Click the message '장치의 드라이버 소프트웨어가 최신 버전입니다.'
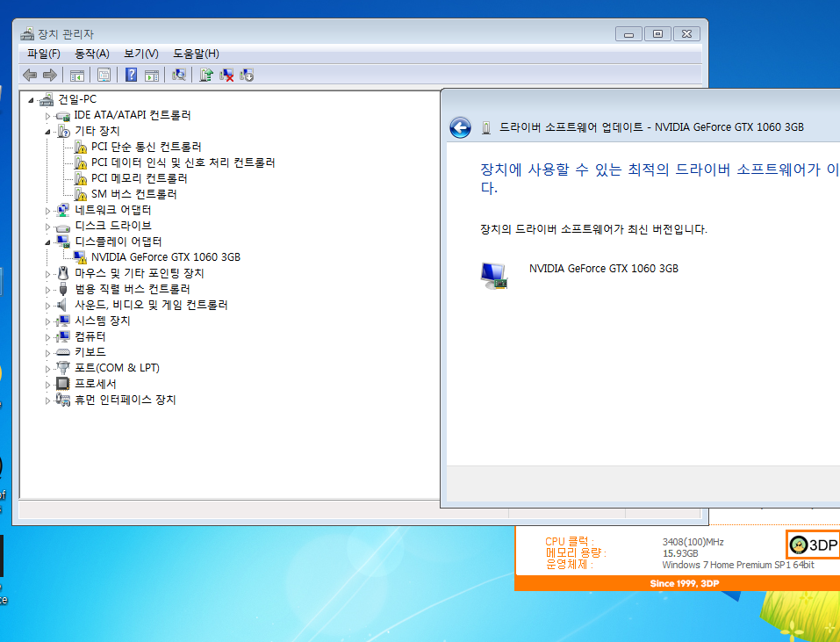 593,229
